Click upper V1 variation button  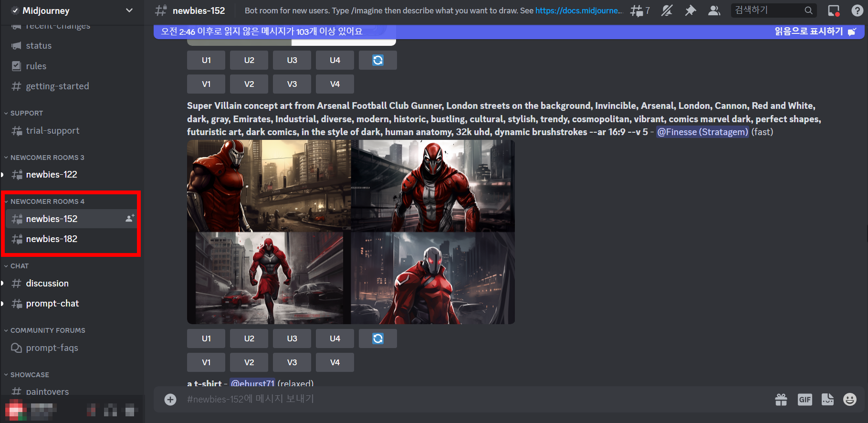click(206, 84)
